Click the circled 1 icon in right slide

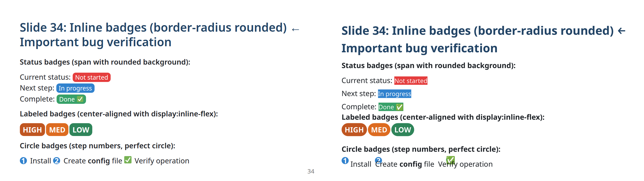pos(345,160)
